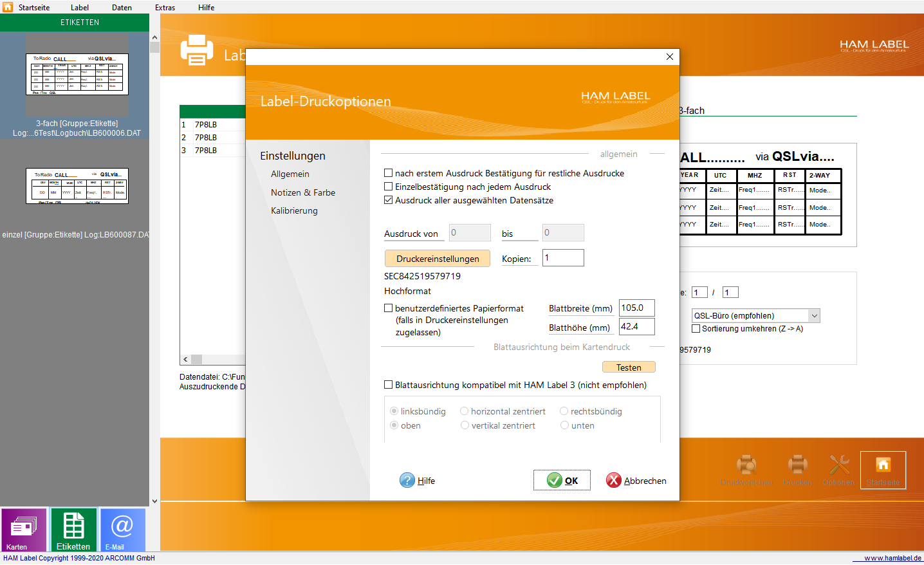924x565 pixels.
Task: Enable confirmation after first printout checkbox
Action: pos(388,173)
